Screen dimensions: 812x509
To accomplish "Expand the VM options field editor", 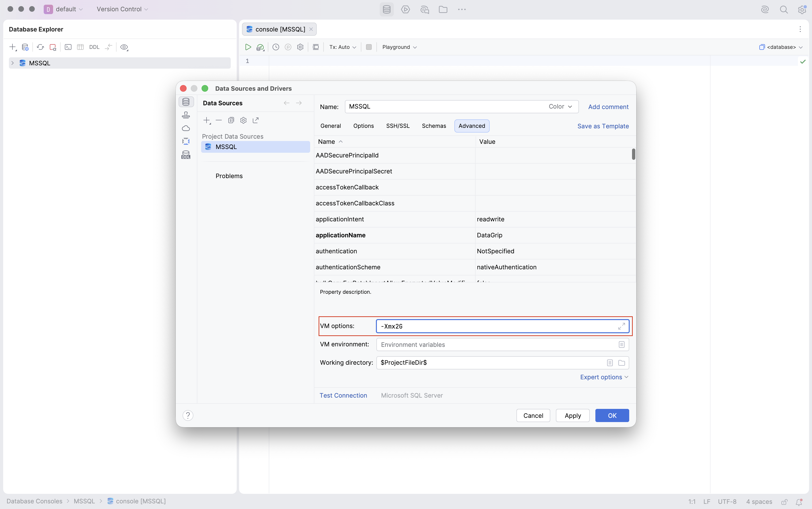I will [x=621, y=326].
